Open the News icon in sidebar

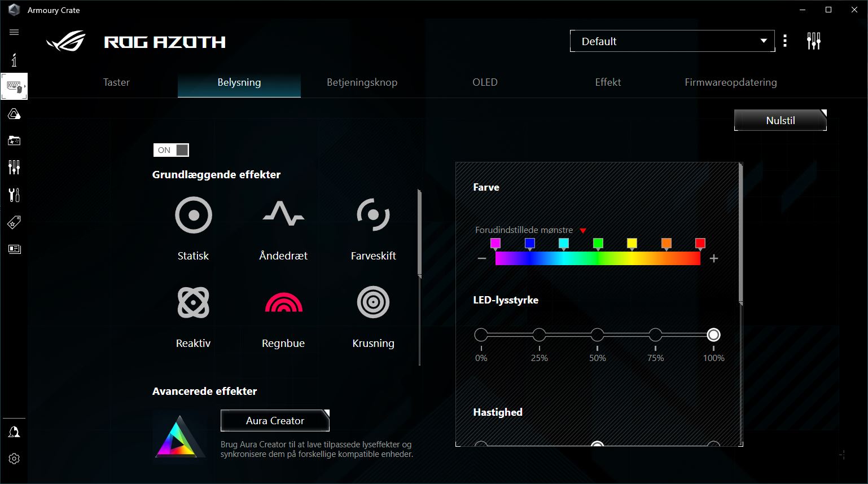click(x=14, y=249)
